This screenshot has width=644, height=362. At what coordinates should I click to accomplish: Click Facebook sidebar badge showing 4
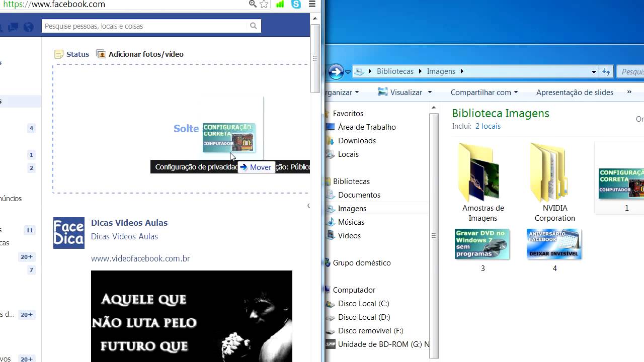31,128
